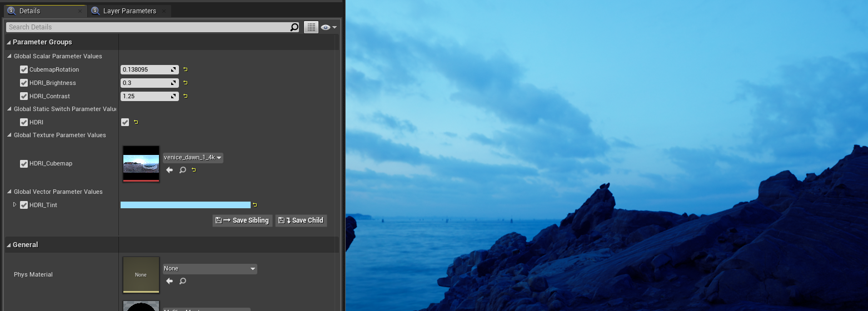Toggle the HDRI_Brightness override checkbox
The image size is (868, 311).
pyautogui.click(x=24, y=83)
